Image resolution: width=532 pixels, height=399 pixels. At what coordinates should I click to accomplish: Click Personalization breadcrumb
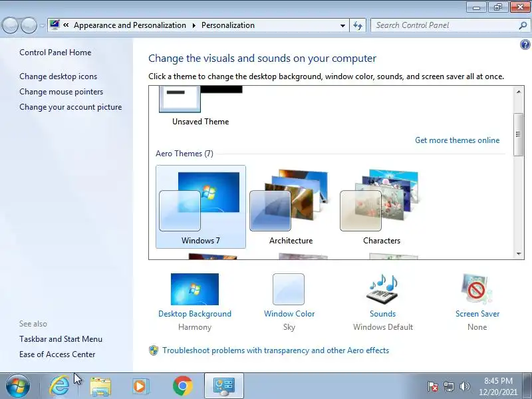(227, 25)
